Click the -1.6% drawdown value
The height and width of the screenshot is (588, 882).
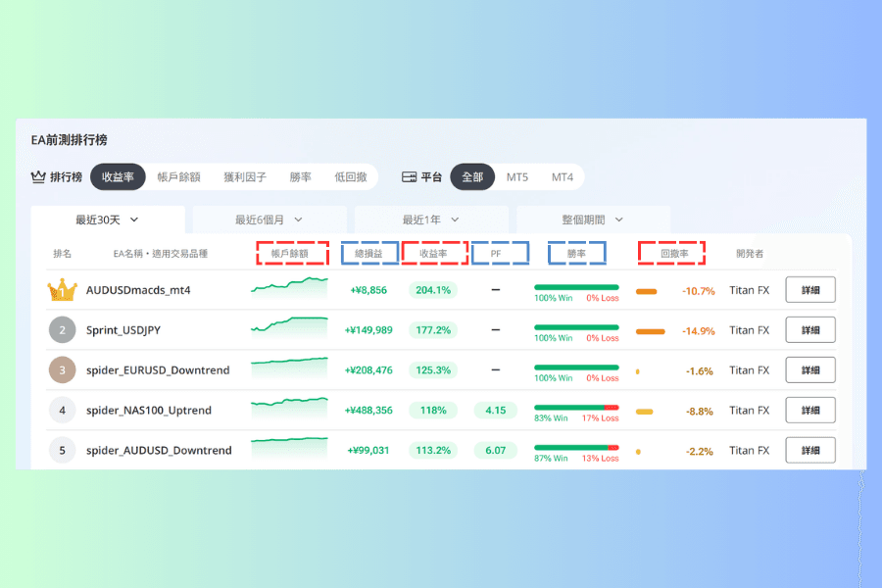[x=699, y=371]
